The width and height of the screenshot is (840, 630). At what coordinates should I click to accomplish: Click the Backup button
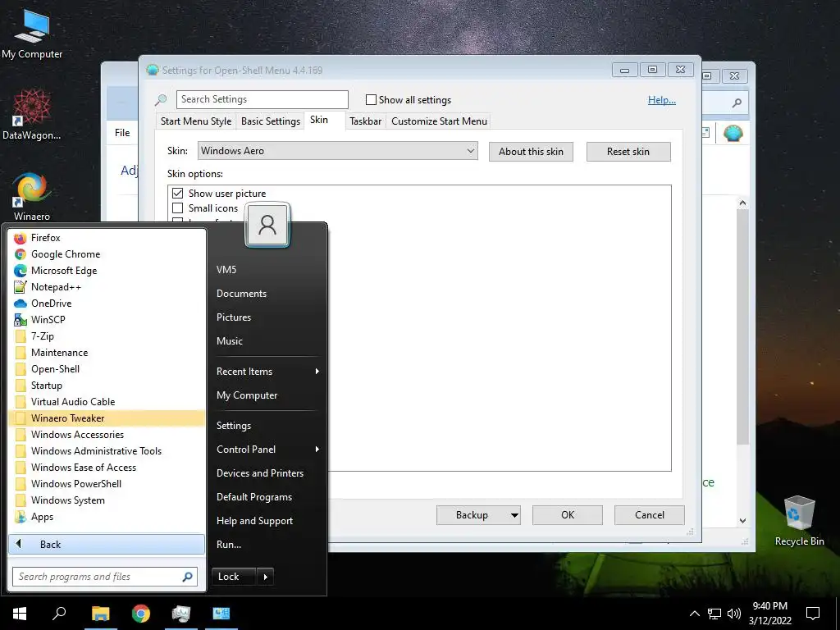click(478, 515)
